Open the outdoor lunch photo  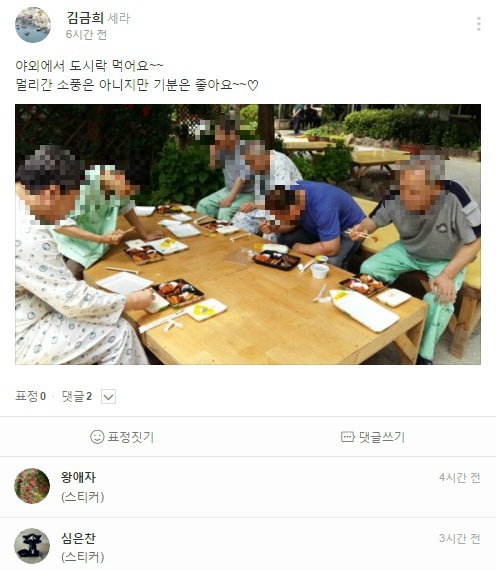pos(248,234)
